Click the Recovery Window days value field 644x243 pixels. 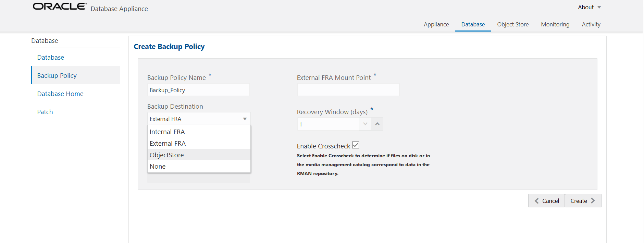pyautogui.click(x=328, y=124)
